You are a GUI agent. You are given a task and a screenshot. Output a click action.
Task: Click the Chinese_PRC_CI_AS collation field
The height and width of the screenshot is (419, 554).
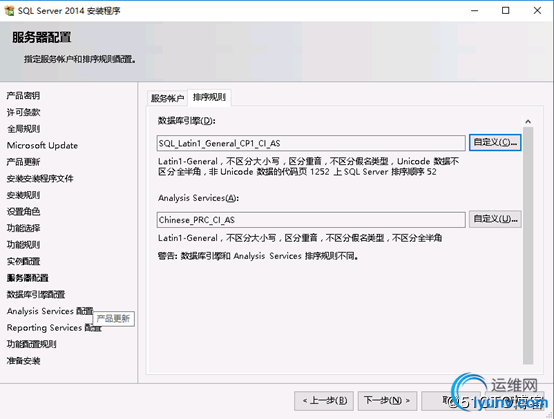point(311,220)
